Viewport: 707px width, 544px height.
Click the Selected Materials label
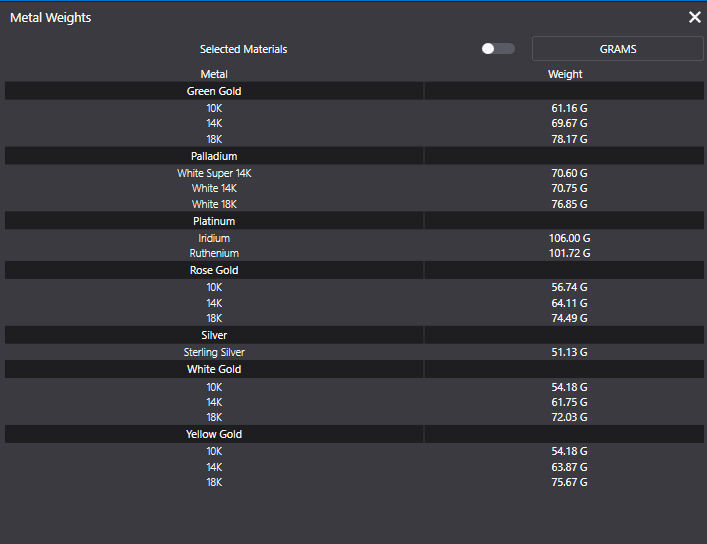243,49
